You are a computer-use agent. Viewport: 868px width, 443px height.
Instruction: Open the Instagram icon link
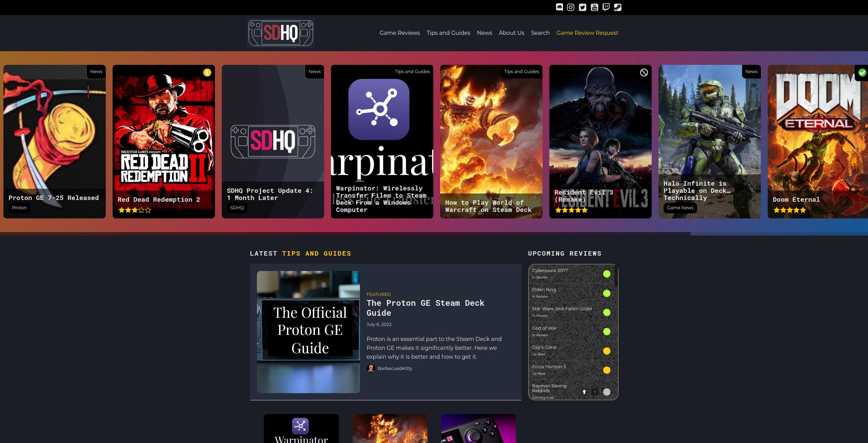tap(570, 7)
